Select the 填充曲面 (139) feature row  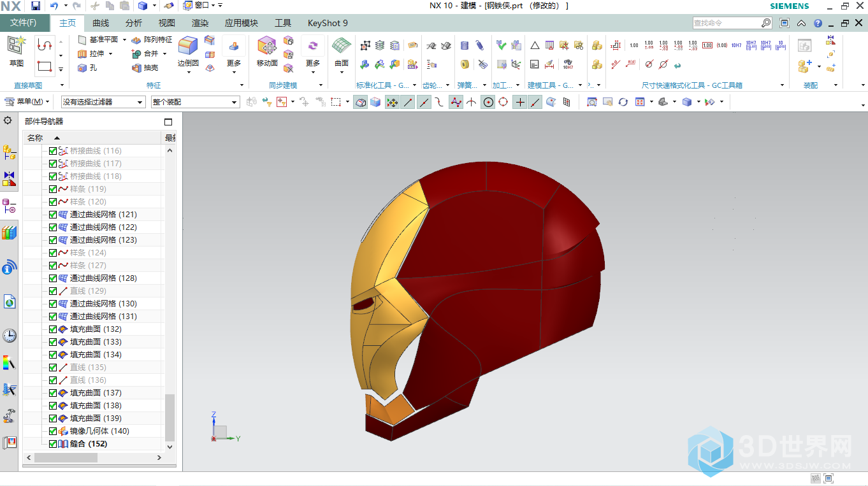click(x=94, y=418)
